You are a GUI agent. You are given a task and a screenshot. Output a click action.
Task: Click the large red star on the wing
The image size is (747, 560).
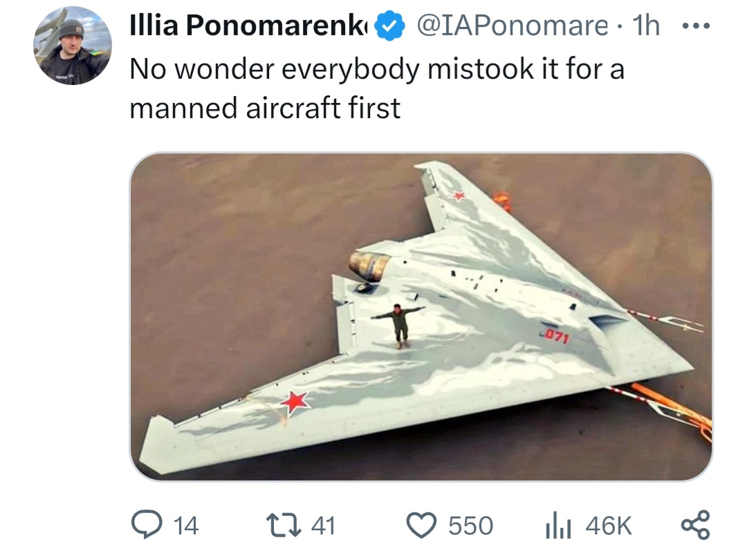(295, 402)
